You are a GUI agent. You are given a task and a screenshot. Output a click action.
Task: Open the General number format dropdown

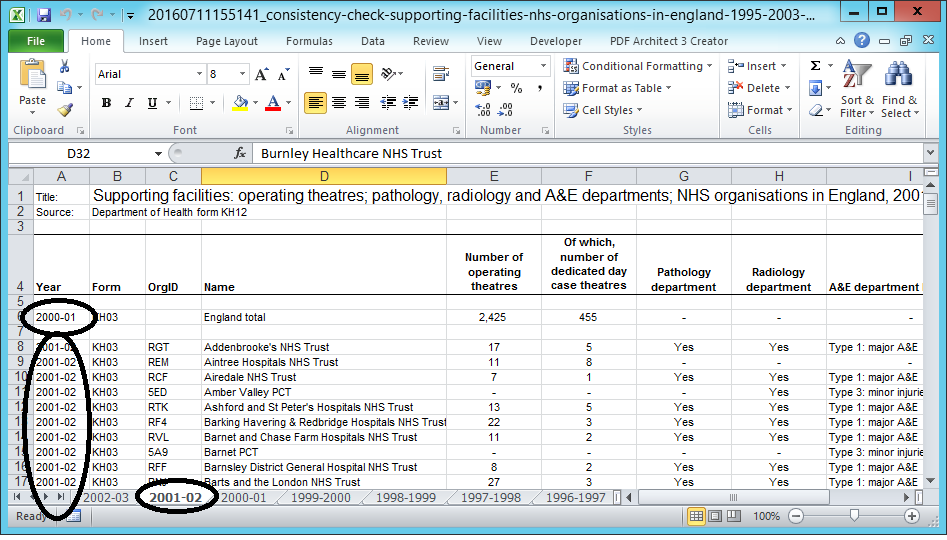coord(544,66)
